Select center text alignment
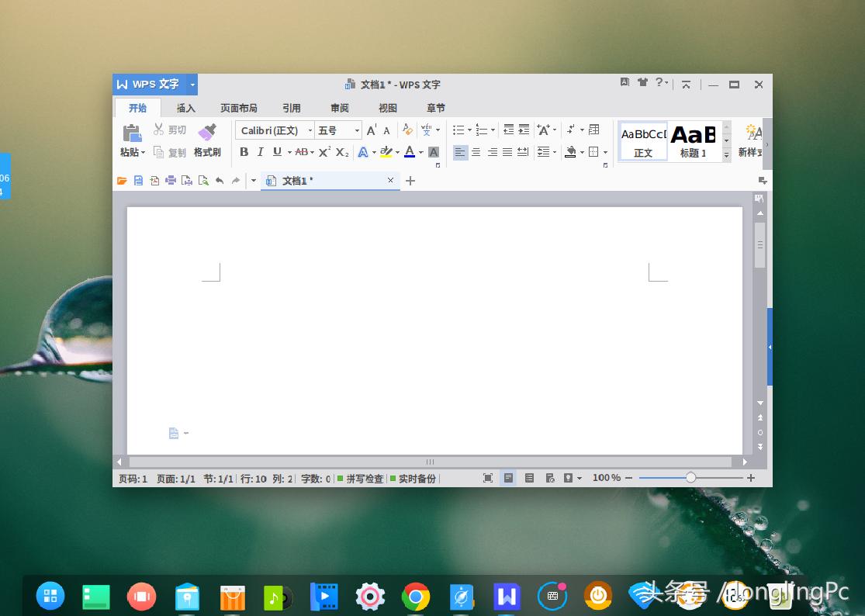 (476, 152)
